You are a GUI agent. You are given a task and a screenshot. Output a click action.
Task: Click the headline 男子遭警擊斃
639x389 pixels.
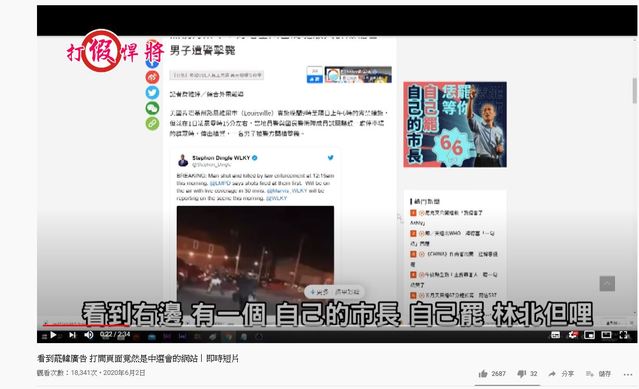[x=203, y=51]
